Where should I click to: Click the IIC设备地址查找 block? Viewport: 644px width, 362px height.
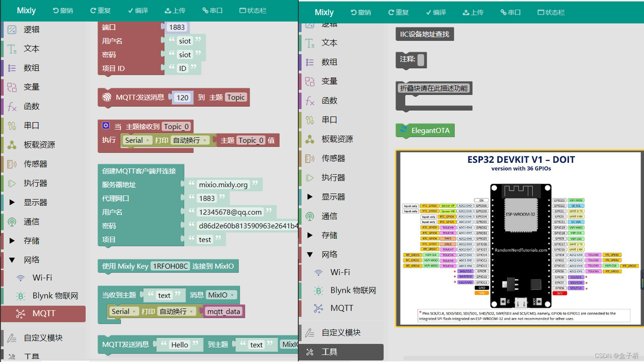click(x=425, y=34)
